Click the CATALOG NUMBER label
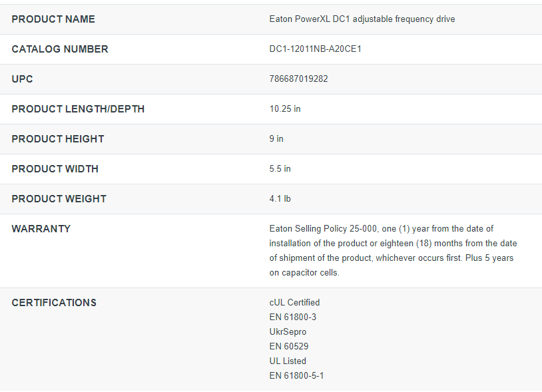Viewport: 542px width, 392px height. point(60,49)
